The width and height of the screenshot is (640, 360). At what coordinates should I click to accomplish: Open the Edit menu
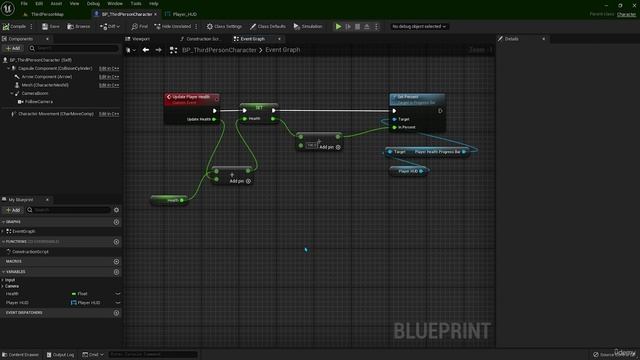click(x=39, y=4)
